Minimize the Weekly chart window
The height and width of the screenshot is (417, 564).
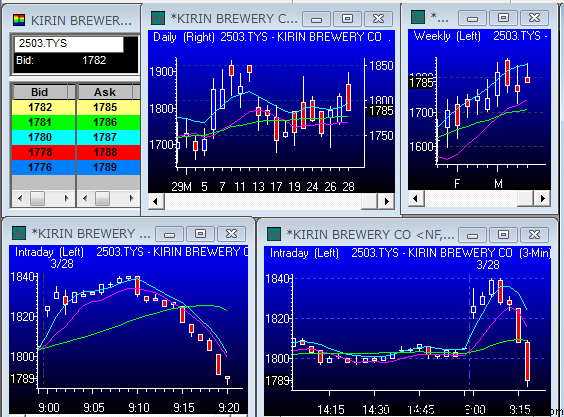click(x=472, y=17)
